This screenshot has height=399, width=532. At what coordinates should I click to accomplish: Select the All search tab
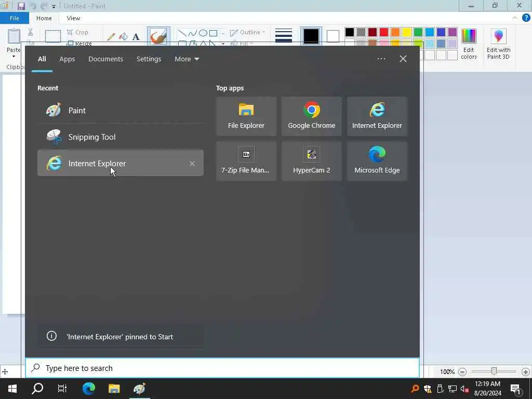coord(42,59)
